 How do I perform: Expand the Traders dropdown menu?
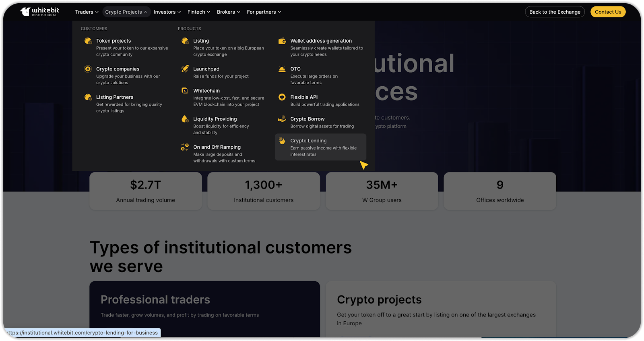click(87, 12)
